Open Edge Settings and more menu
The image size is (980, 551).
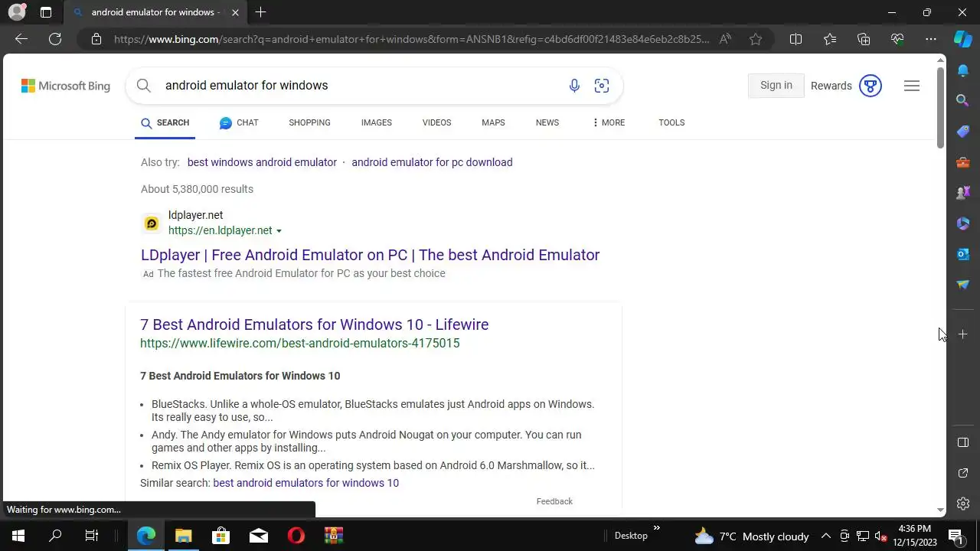(x=931, y=39)
